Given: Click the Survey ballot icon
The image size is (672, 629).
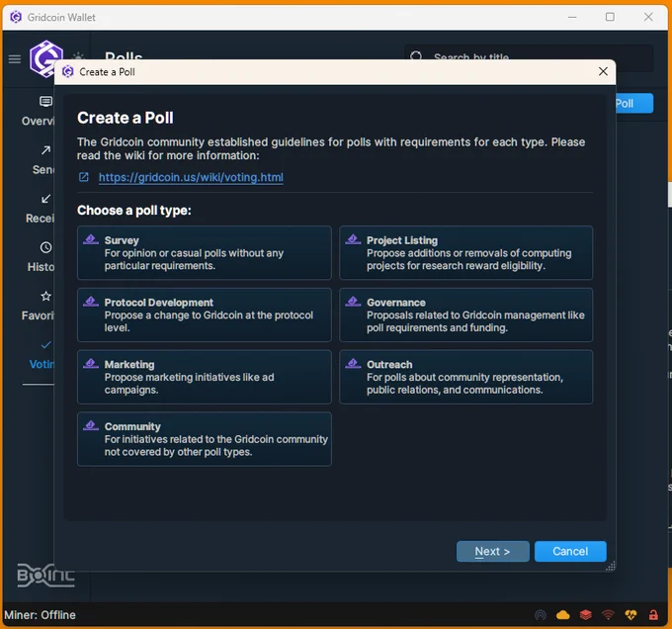Looking at the screenshot, I should 91,239.
